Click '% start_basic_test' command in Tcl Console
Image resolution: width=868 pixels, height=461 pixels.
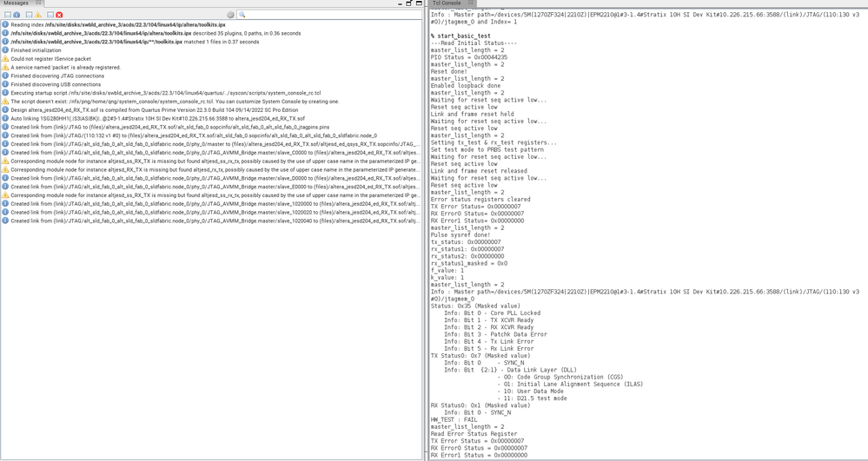(x=461, y=36)
